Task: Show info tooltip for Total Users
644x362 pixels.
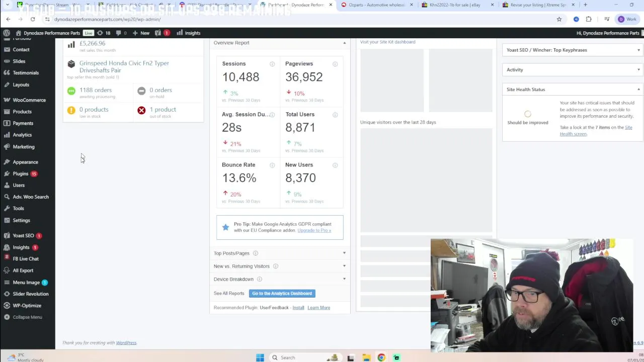Action: [x=335, y=115]
